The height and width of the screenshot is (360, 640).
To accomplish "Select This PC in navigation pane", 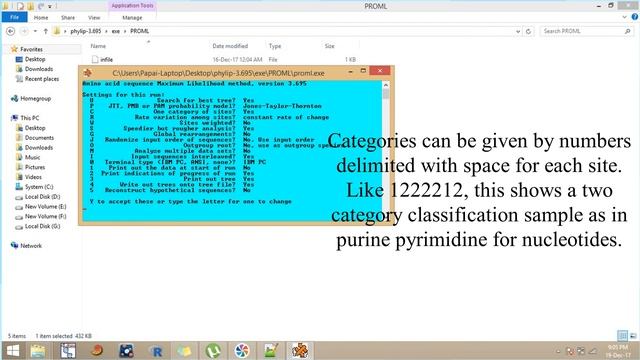I will 29,118.
